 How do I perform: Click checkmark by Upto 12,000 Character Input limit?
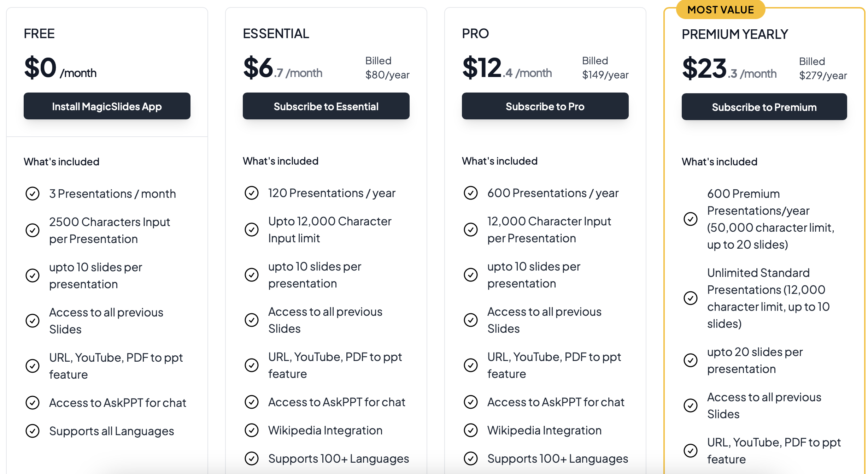[252, 230]
